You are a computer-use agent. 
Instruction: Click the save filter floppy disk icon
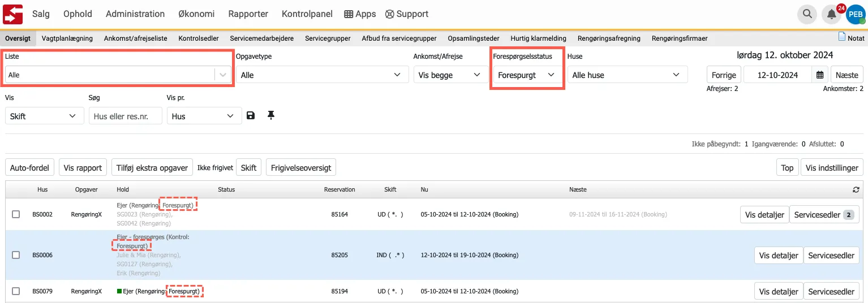251,116
